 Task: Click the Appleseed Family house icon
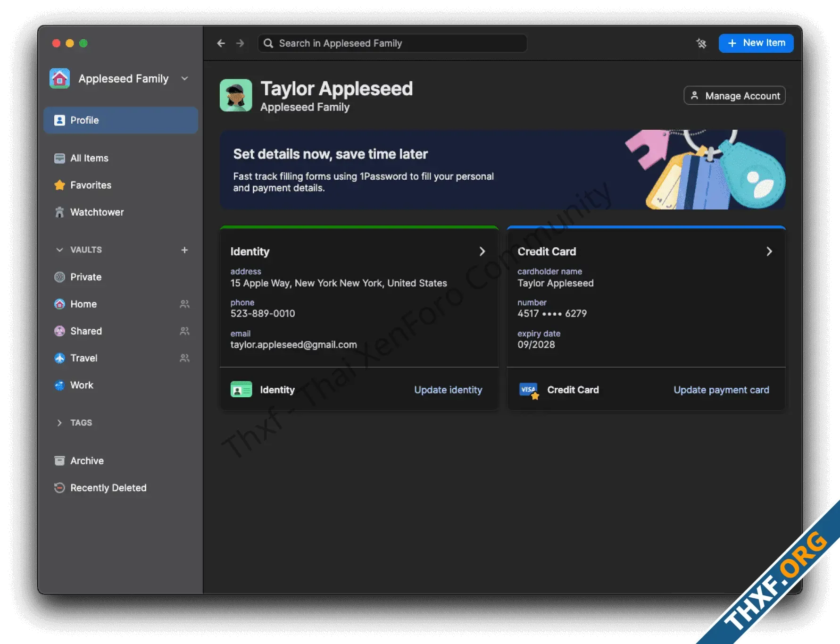pos(60,78)
